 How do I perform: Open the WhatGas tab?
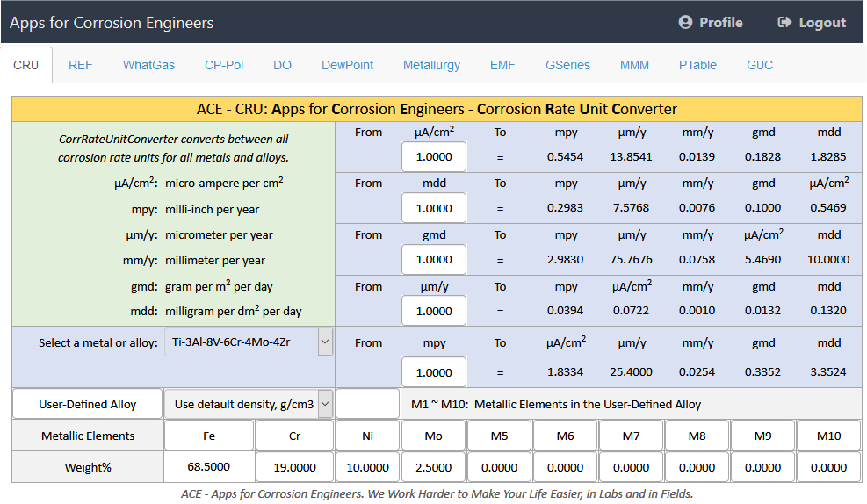pyautogui.click(x=148, y=65)
